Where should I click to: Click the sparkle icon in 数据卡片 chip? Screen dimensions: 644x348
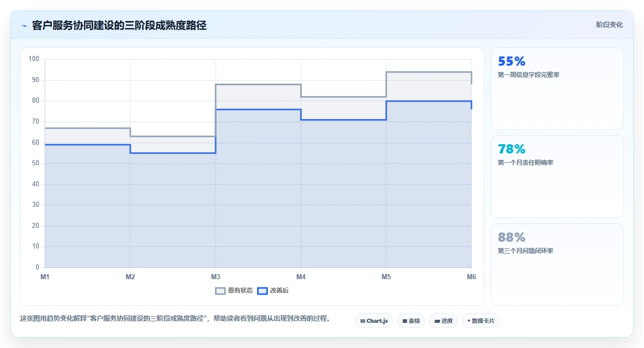click(469, 321)
